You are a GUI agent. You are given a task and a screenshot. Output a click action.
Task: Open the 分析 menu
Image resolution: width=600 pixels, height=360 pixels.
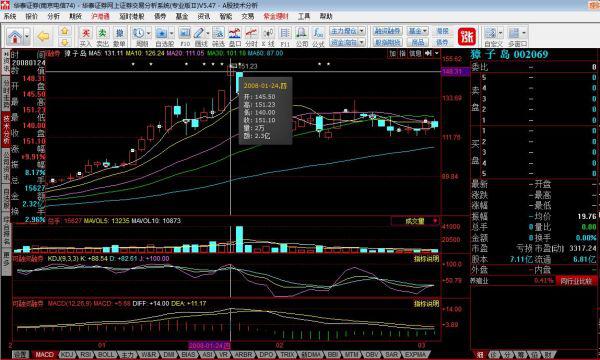[x=54, y=16]
